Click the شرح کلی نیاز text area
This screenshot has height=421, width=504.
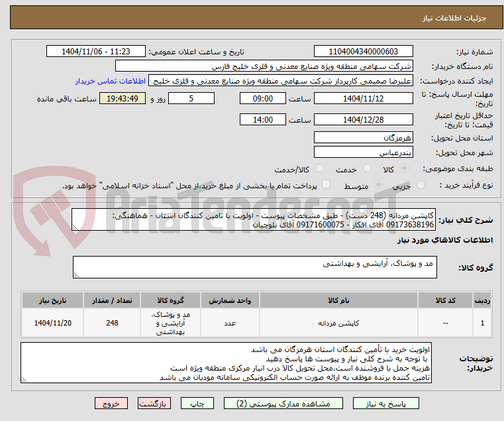tap(254, 219)
